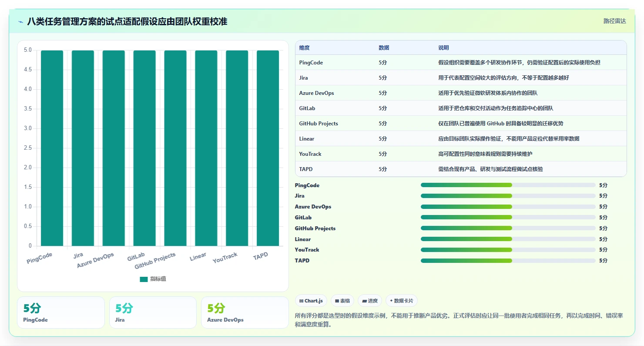
Task: Open the Jira 5分 data card
Action: [153, 312]
